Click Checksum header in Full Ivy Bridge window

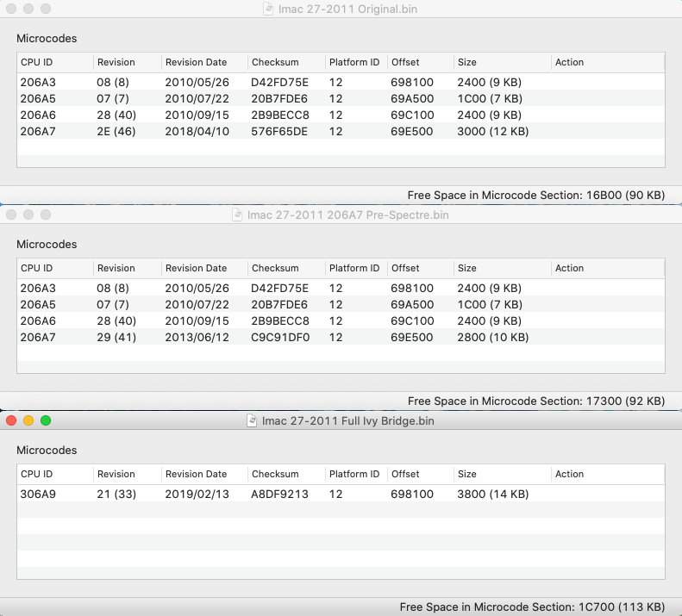point(286,474)
